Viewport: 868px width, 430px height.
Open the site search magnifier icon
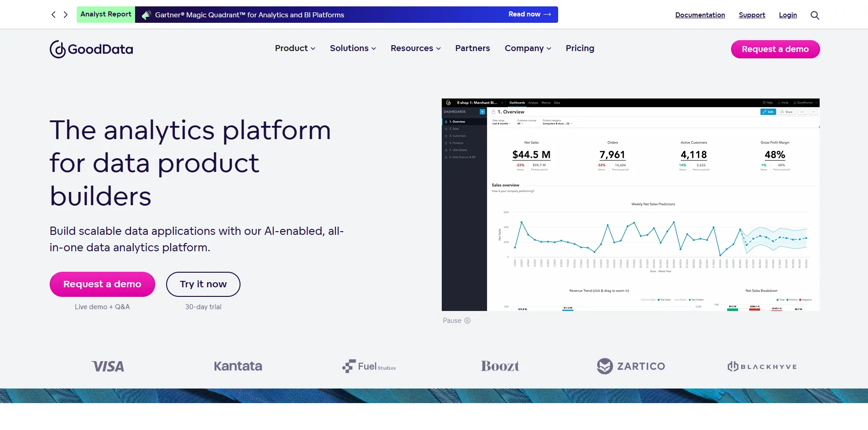pos(815,15)
